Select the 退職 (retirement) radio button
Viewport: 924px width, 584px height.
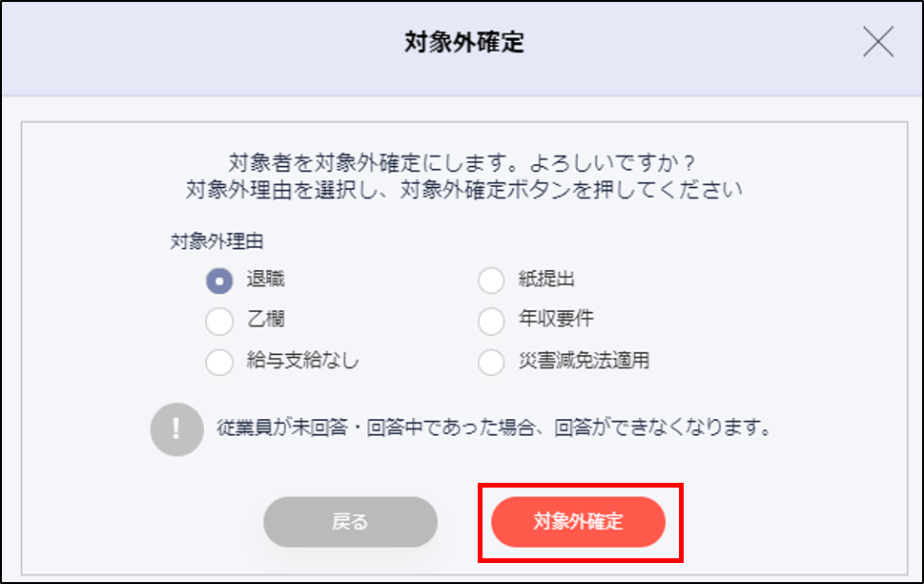coord(218,281)
